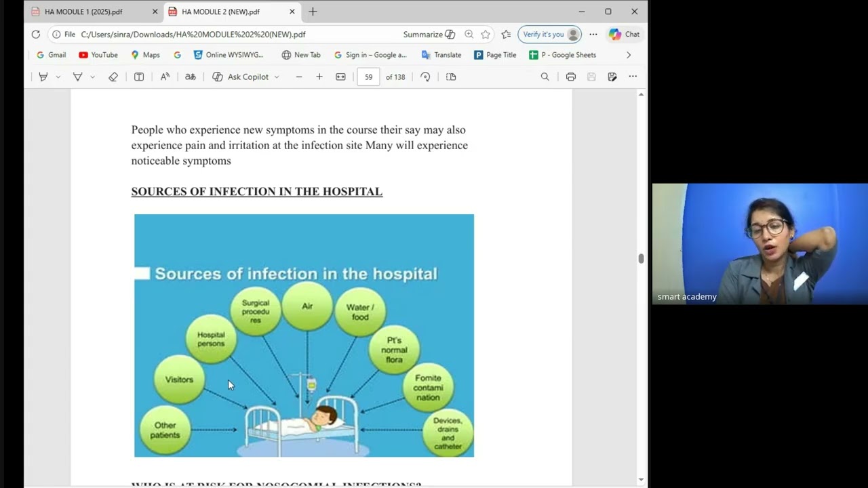Viewport: 868px width, 488px height.
Task: Open Find in PDF search icon
Action: pos(545,77)
